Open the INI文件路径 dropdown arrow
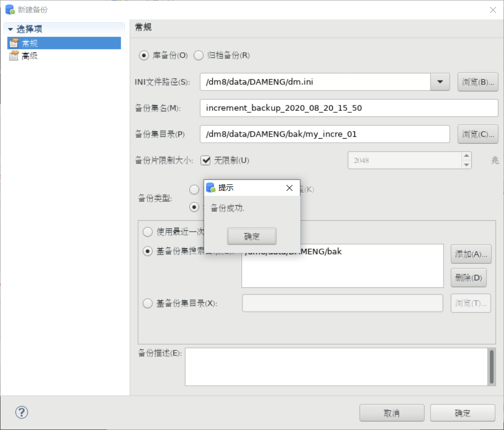Image resolution: width=504 pixels, height=430 pixels. coord(440,82)
